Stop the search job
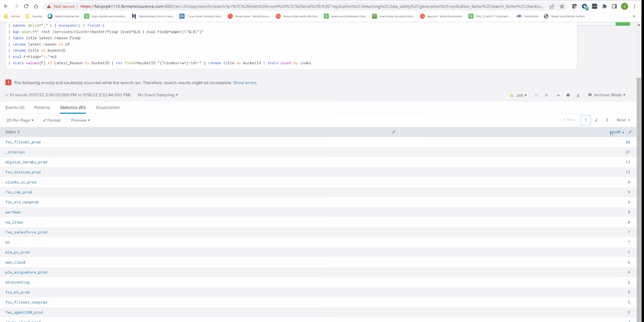The image size is (644, 322). point(547,95)
